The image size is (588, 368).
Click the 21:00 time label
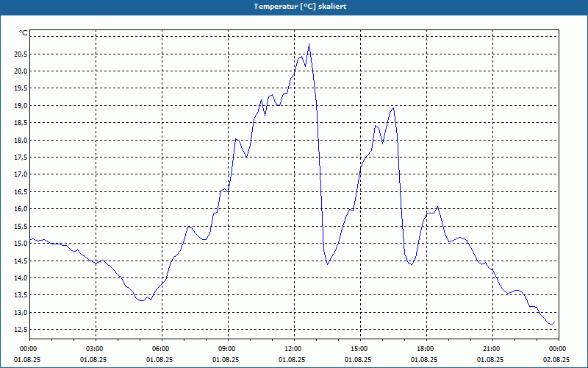(492, 349)
